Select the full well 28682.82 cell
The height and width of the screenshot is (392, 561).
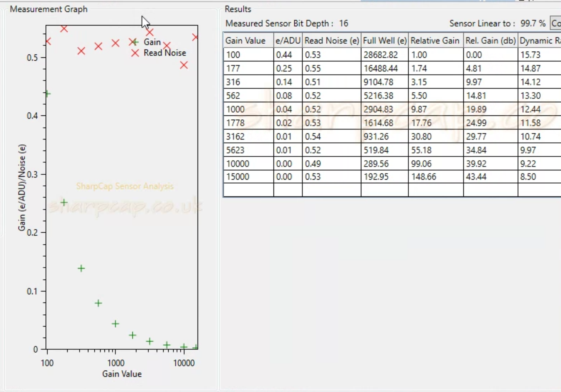tap(385, 55)
